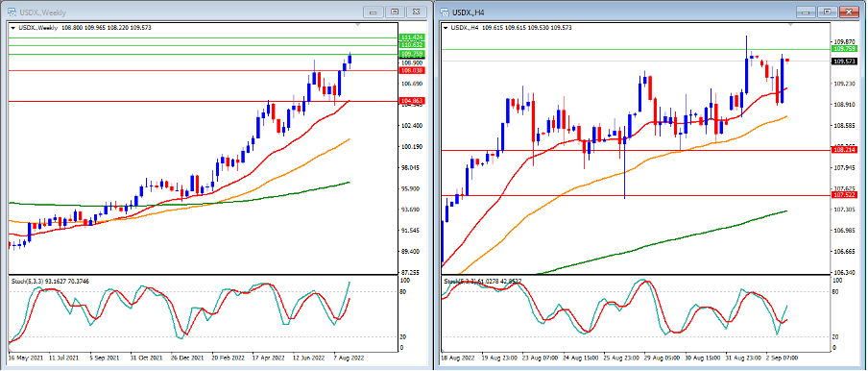868x371 pixels.
Task: Click the chart shift triangle marker in the Weekly chart
Action: click(357, 25)
